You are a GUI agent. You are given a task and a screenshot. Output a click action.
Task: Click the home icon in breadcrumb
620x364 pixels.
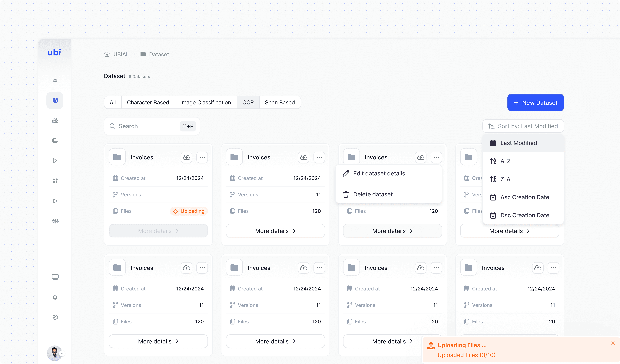pos(107,54)
